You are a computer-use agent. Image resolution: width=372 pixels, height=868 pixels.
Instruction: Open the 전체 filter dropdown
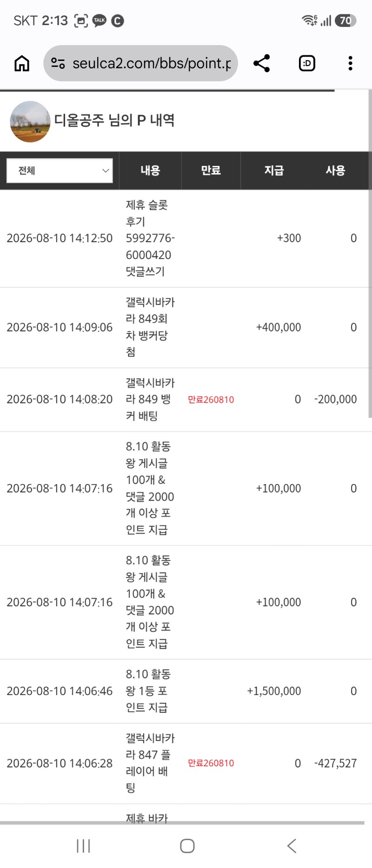(60, 171)
